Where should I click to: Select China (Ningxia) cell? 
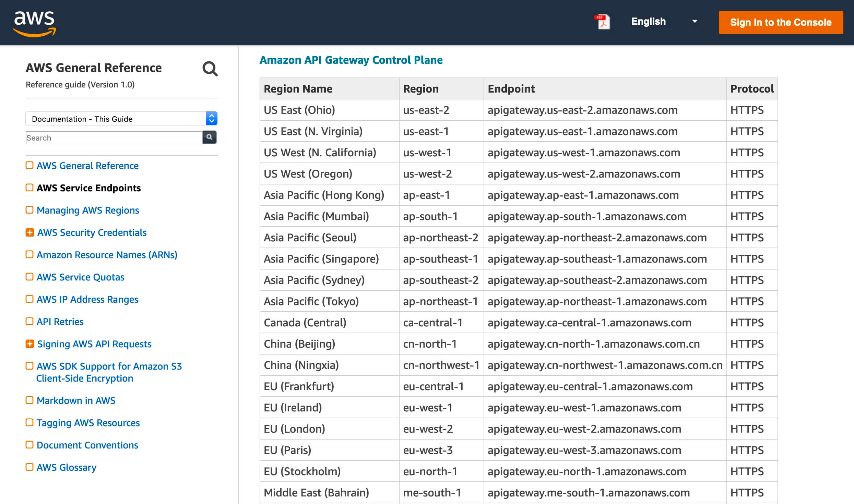(x=330, y=365)
